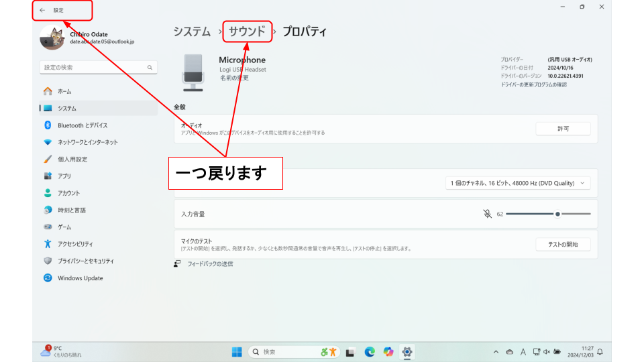The image size is (644, 362).
Task: Select アクセシビリティ in sidebar
Action: [75, 244]
